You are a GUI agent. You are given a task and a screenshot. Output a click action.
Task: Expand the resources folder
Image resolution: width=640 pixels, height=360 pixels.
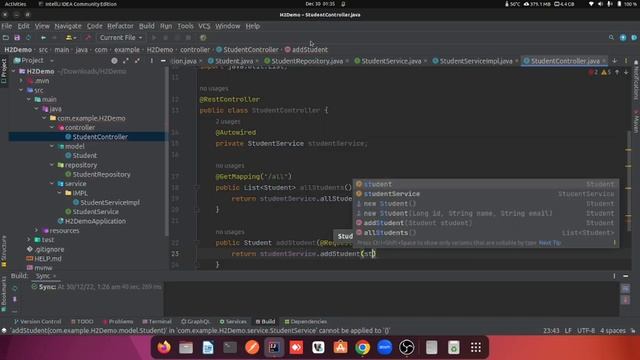click(x=36, y=231)
